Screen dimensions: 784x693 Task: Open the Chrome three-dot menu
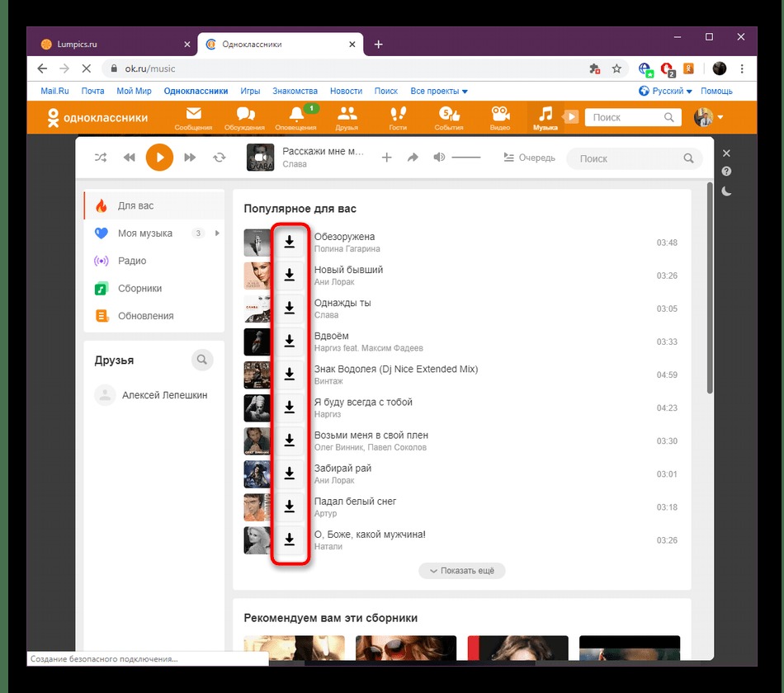point(742,68)
